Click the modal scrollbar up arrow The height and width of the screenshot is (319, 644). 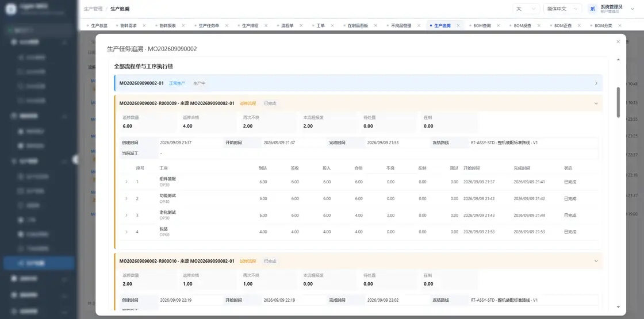tap(619, 60)
